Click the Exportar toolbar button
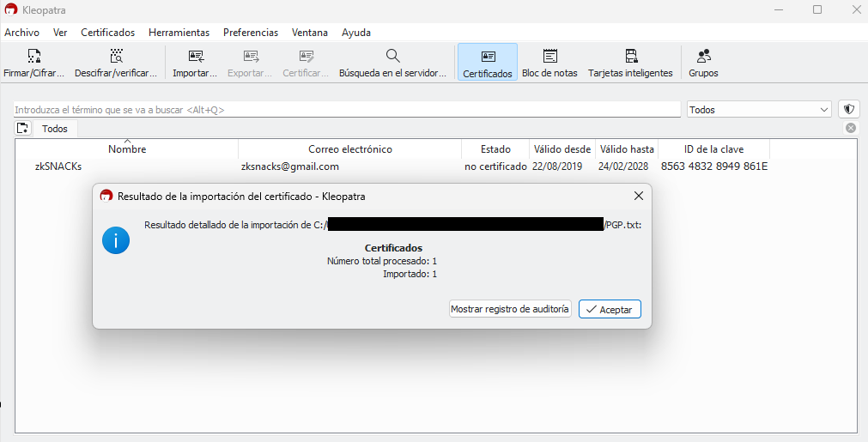This screenshot has width=868, height=442. point(250,62)
